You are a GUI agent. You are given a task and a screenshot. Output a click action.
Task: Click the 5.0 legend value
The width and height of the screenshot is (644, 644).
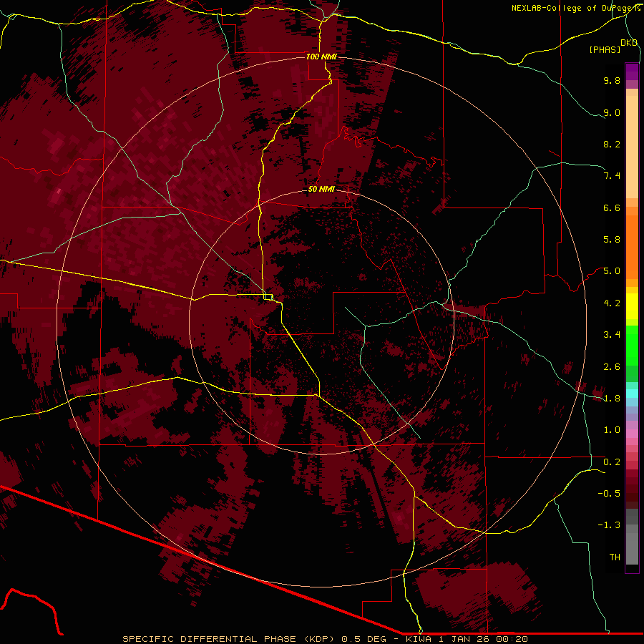[612, 271]
